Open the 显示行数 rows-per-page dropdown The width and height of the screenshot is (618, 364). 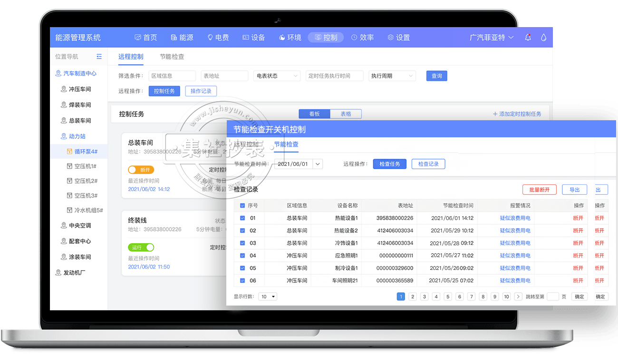[268, 297]
